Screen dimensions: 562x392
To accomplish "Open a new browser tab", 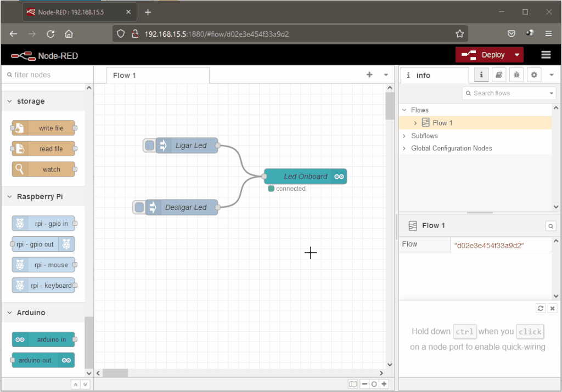I will (148, 12).
